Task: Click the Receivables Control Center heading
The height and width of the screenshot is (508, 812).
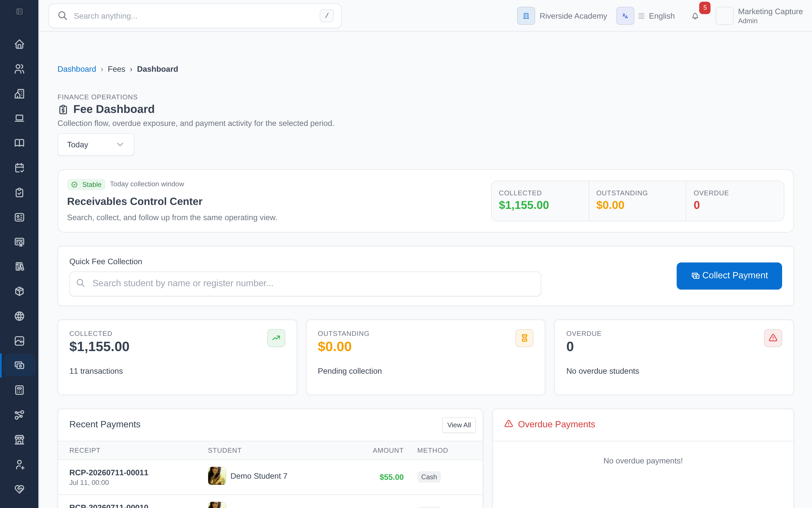Action: click(x=134, y=201)
